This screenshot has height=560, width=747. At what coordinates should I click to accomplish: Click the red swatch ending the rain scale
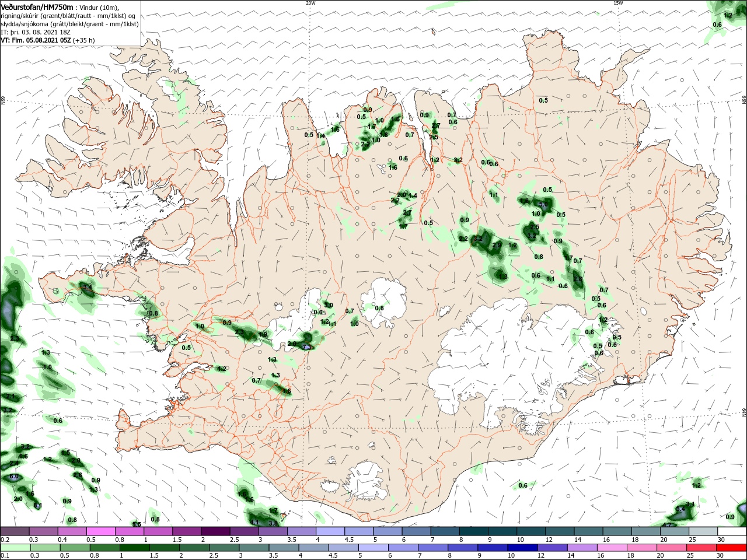pos(732,548)
